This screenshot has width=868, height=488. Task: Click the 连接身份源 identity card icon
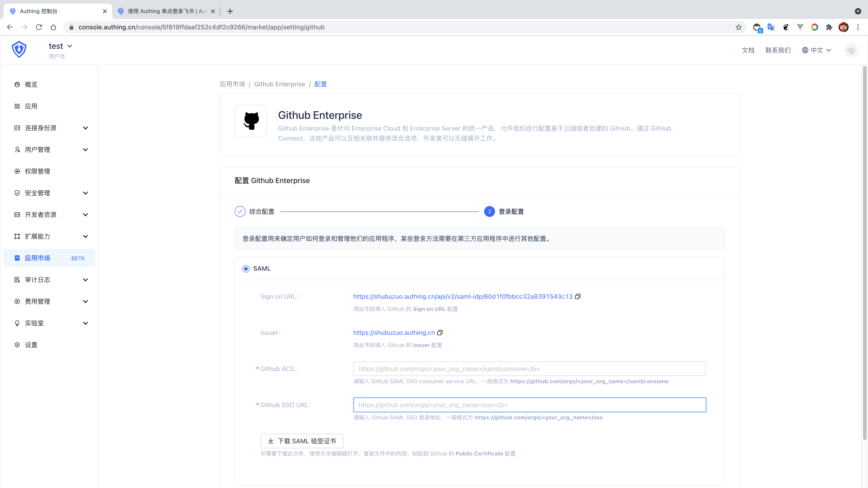point(17,128)
